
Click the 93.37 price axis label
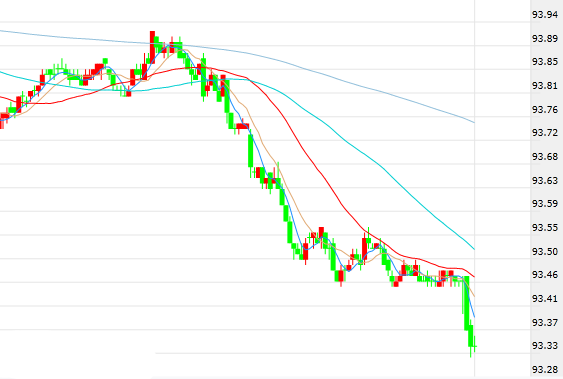coord(545,322)
